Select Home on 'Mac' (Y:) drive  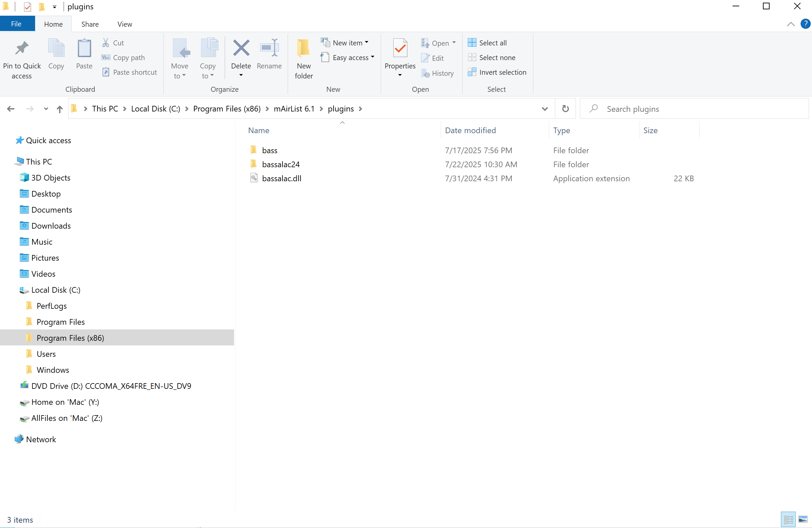point(65,402)
